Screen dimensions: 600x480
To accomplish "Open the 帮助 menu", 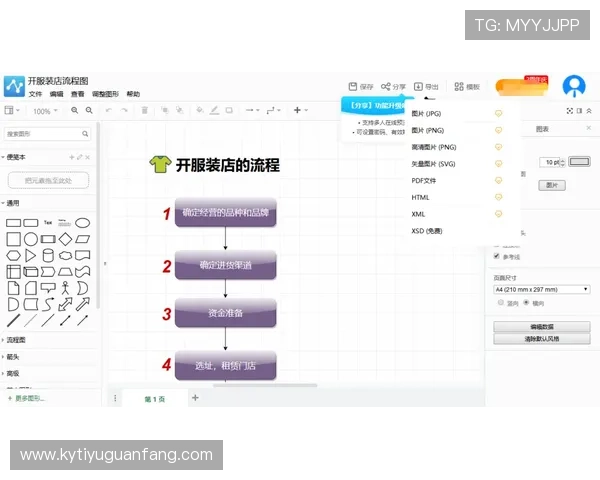I will coord(133,94).
